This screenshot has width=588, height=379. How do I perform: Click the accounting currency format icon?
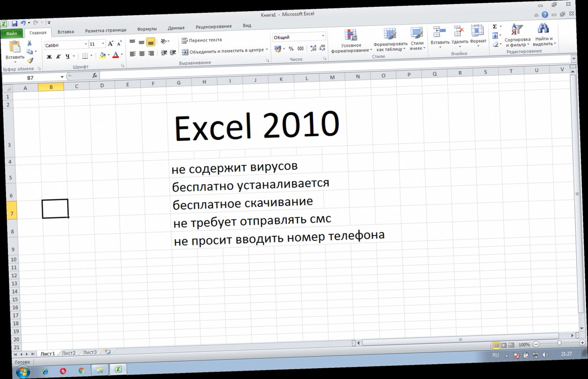278,48
